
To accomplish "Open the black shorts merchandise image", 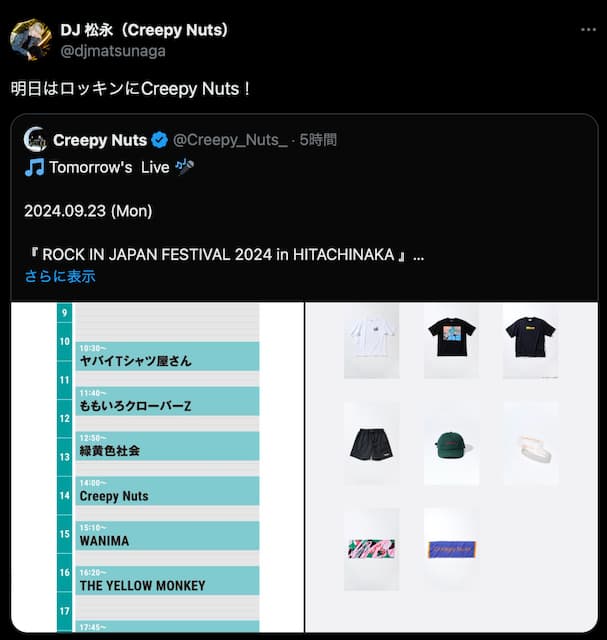I will tap(371, 443).
